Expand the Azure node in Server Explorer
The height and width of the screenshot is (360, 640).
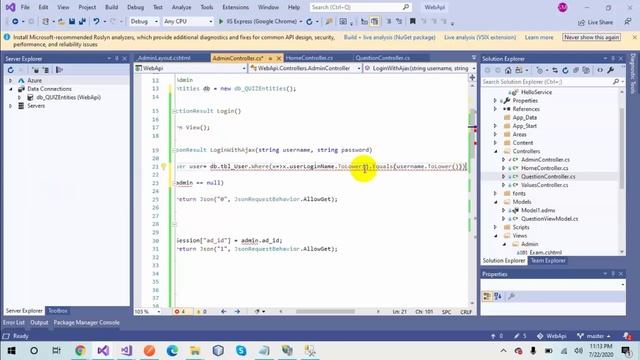pyautogui.click(x=11, y=80)
